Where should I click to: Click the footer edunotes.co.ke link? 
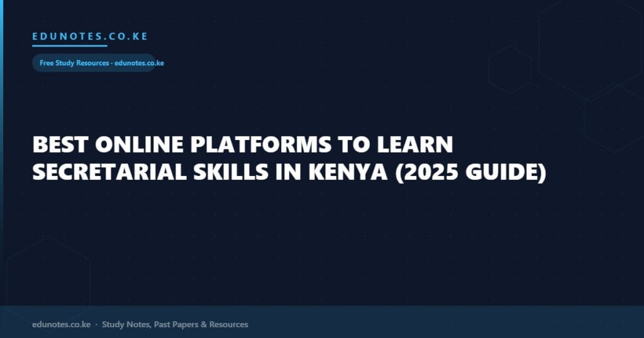point(61,325)
